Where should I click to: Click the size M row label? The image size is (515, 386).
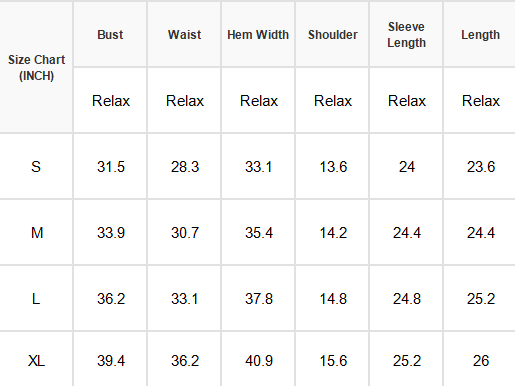37,232
